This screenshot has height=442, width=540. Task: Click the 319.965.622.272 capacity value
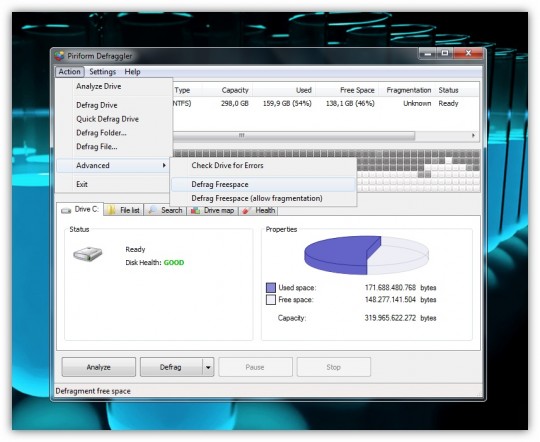pyautogui.click(x=390, y=318)
